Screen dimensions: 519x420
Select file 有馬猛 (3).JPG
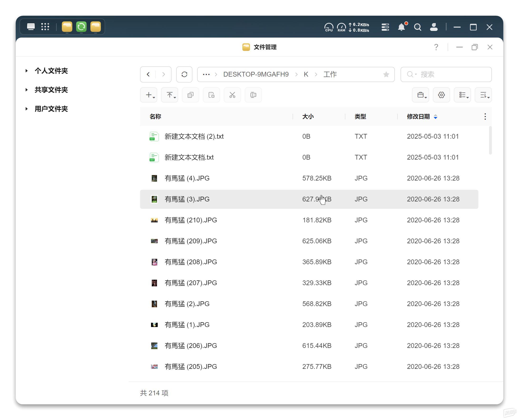click(309, 199)
